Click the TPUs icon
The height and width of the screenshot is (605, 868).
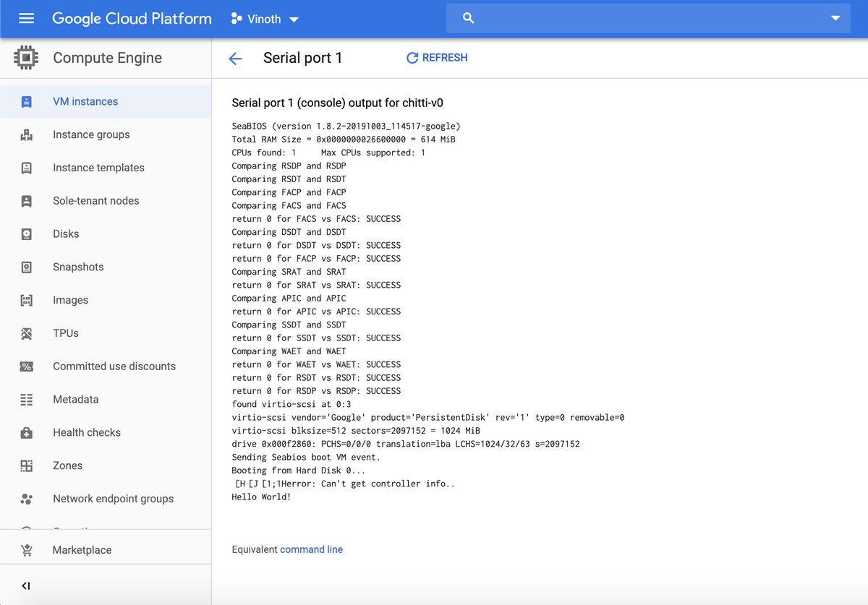[27, 333]
